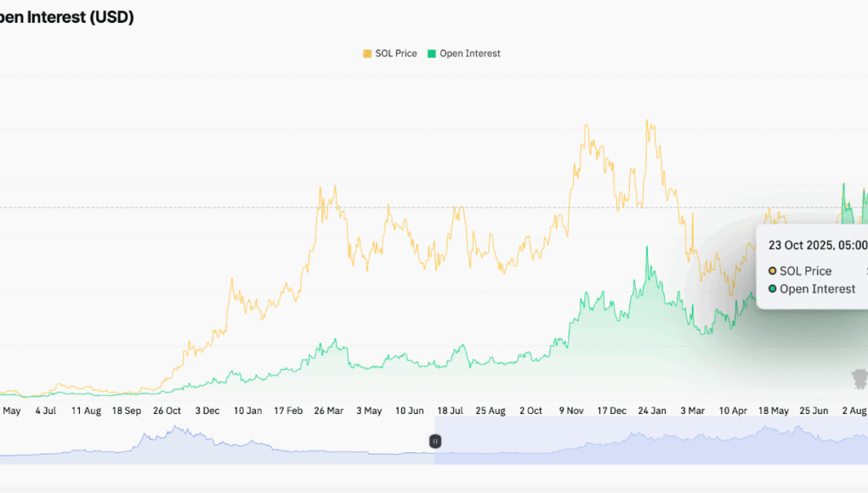
Task: Click the 18 Jul x-axis date label
Action: 450,411
